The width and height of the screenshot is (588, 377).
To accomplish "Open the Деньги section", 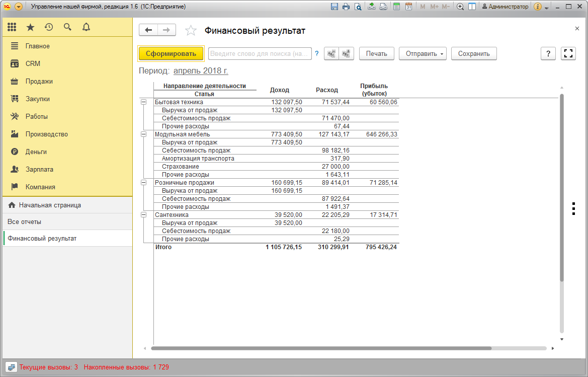I will click(67, 152).
